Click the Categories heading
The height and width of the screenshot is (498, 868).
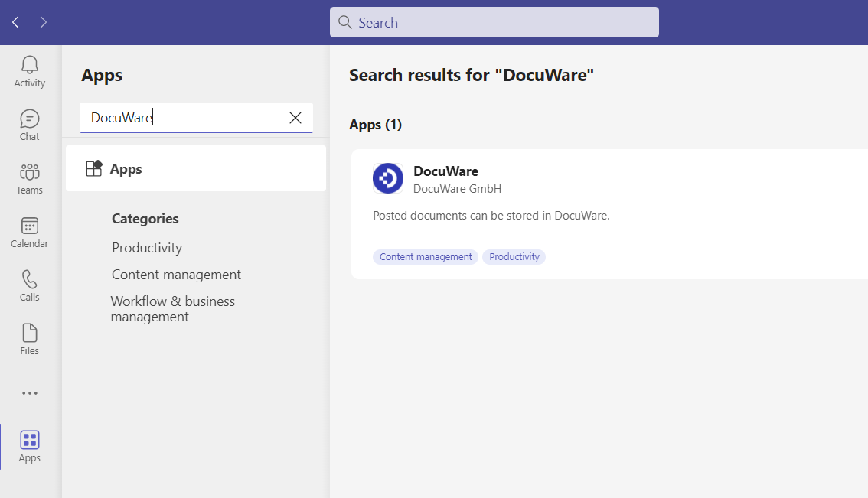[x=145, y=219]
